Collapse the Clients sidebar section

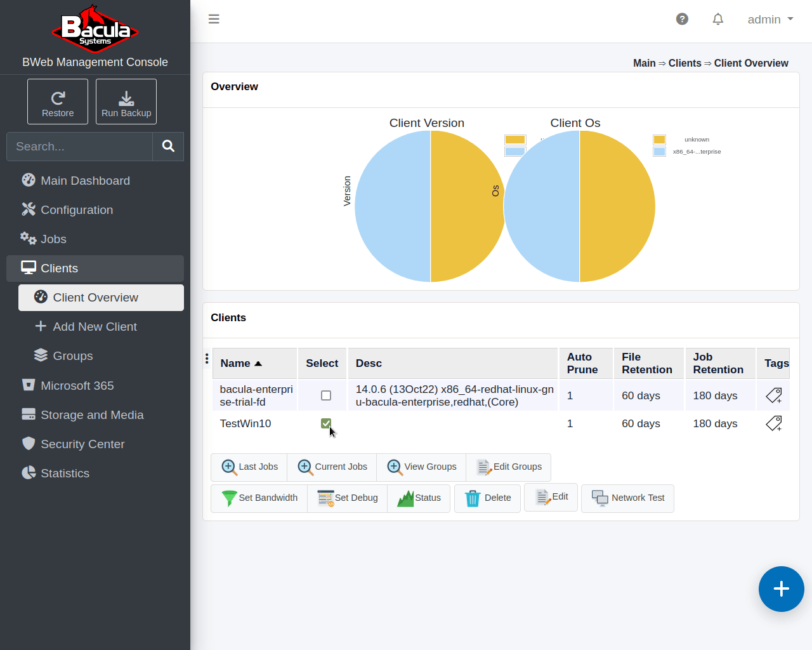95,269
